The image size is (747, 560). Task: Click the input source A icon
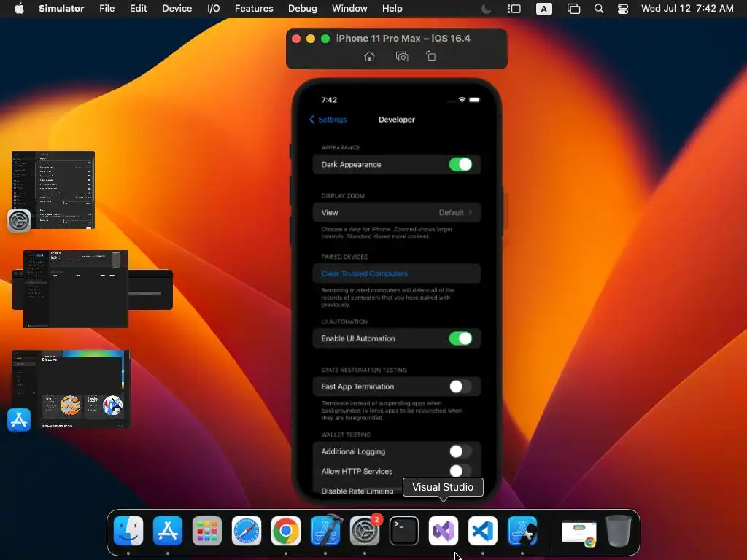(544, 9)
